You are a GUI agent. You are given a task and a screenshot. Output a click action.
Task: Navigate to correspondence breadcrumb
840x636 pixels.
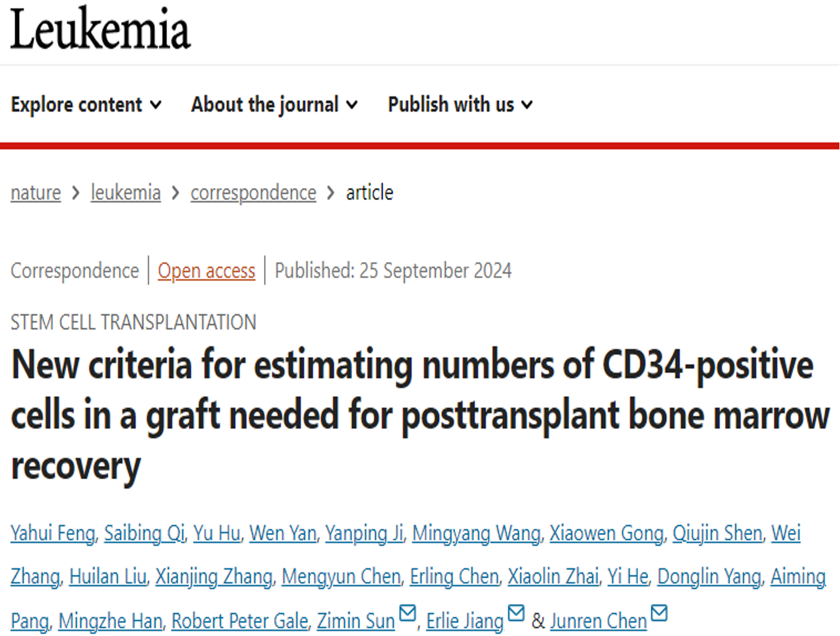(253, 193)
